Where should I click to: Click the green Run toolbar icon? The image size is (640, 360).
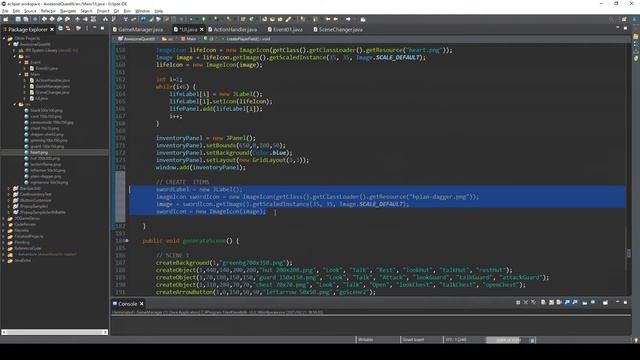coord(203,19)
